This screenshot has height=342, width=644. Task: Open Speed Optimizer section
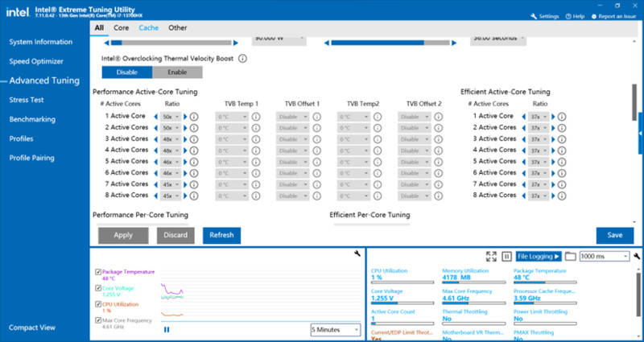(x=36, y=62)
